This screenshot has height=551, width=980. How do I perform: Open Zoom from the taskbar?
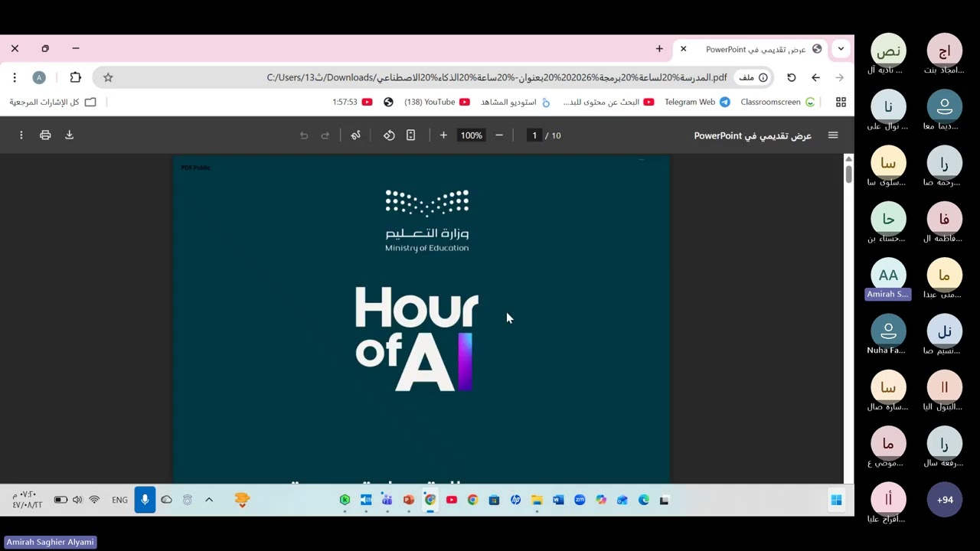tap(580, 500)
